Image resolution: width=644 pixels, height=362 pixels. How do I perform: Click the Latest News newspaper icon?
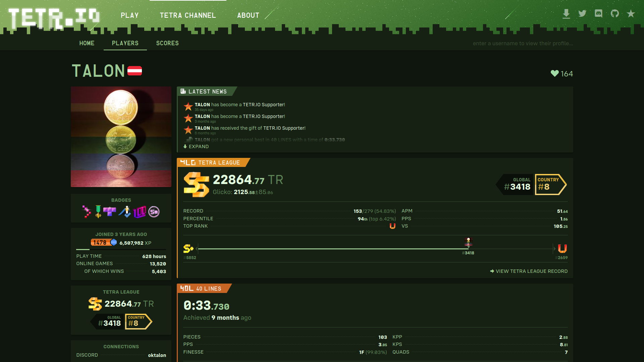(x=183, y=91)
